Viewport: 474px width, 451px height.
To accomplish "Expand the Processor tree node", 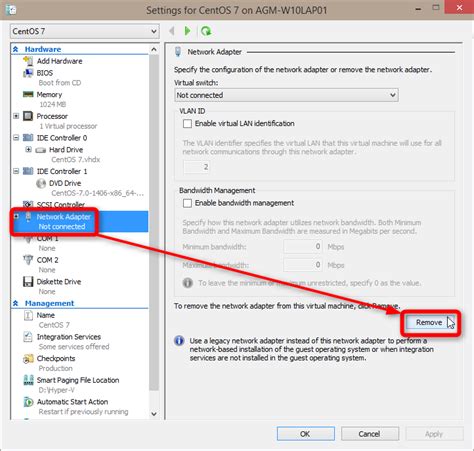I will click(16, 116).
